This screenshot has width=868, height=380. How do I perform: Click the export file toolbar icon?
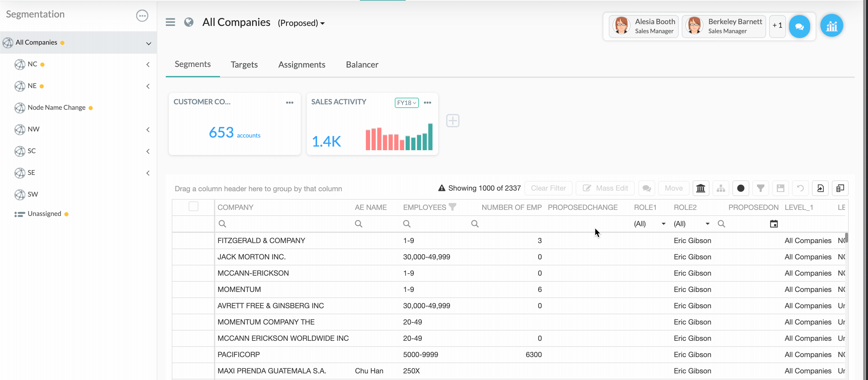[x=820, y=188]
